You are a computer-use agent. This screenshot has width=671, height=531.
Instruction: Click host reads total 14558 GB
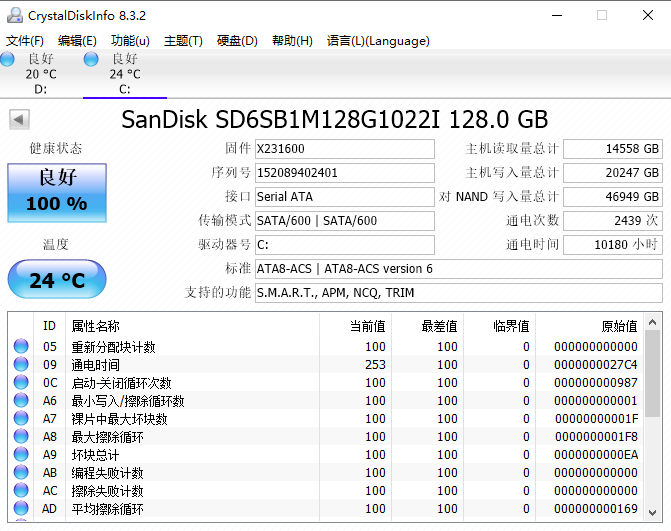(x=613, y=148)
